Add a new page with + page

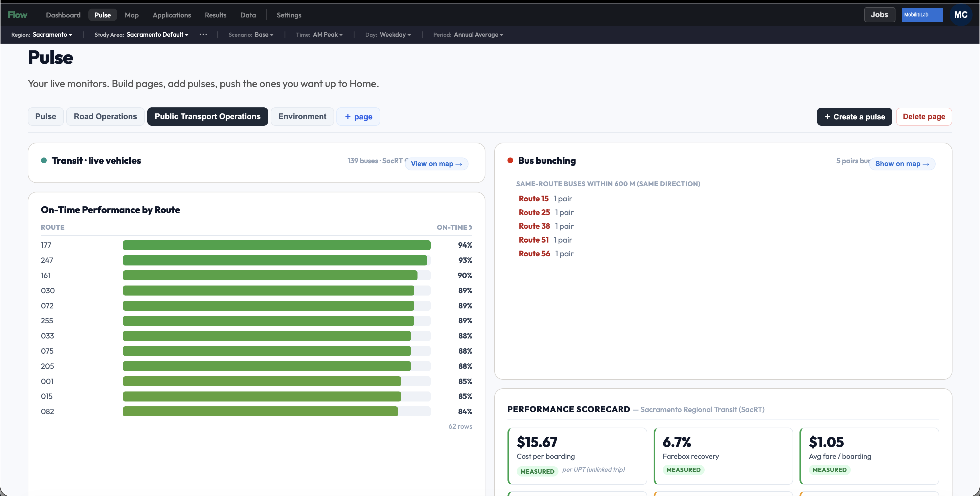(x=358, y=116)
